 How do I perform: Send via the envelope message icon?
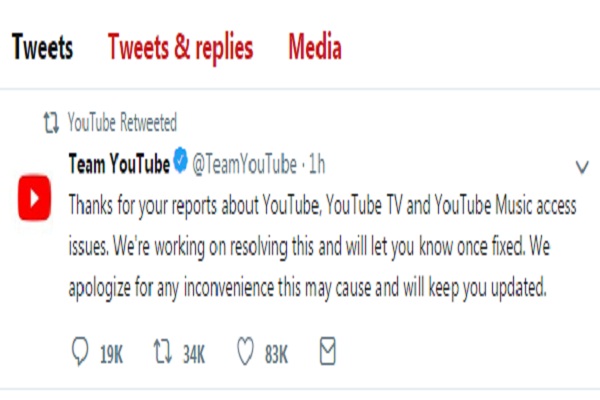326,352
